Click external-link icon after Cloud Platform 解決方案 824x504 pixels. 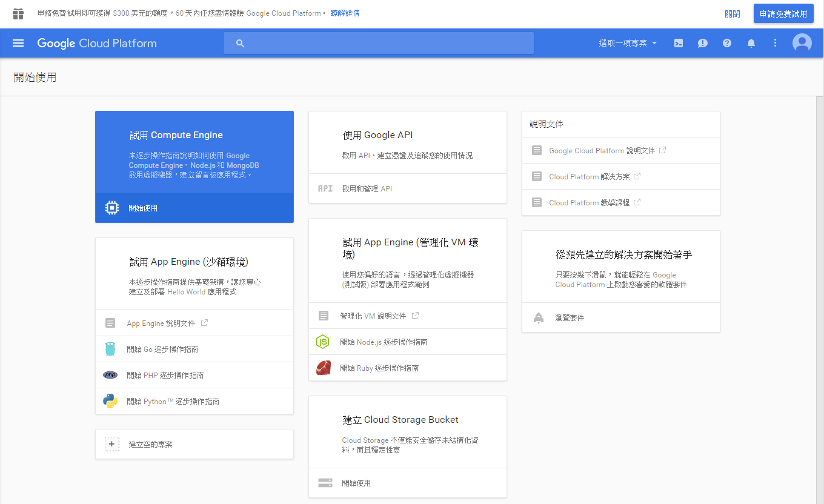click(637, 176)
